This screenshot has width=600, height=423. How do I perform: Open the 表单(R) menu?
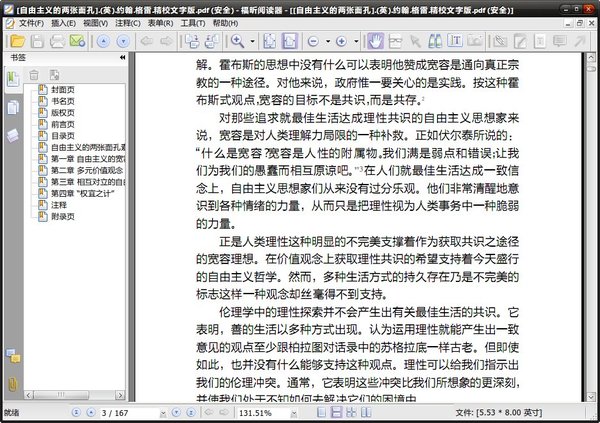[x=160, y=23]
